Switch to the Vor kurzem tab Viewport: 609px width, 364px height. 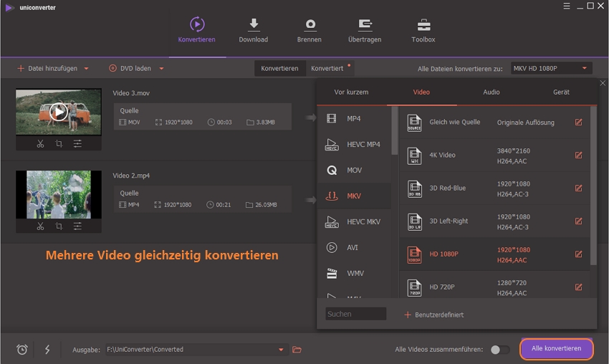[351, 92]
